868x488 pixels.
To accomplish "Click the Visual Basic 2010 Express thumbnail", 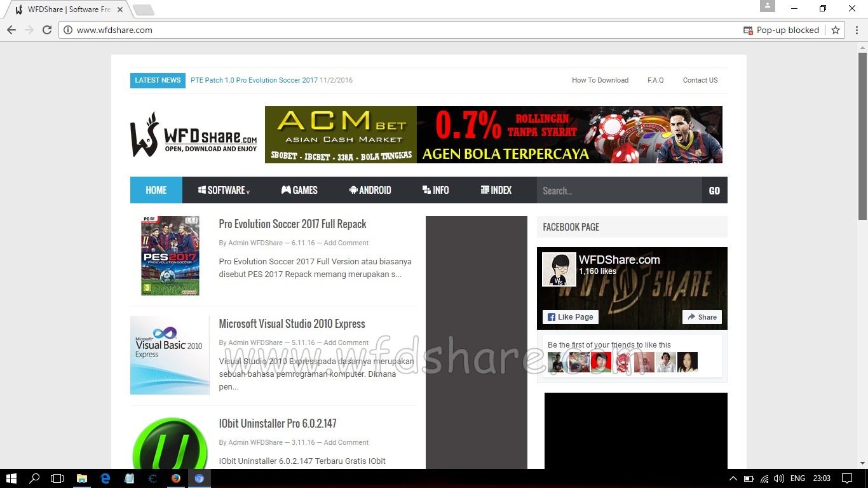I will [170, 355].
